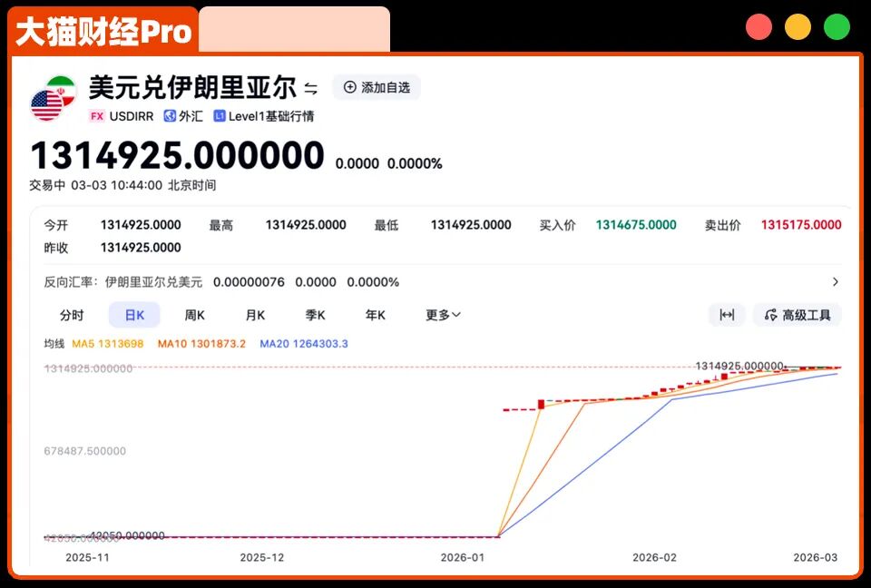Image resolution: width=871 pixels, height=588 pixels.
Task: Expand the 反向汇率 row chevron
Action: 835,282
